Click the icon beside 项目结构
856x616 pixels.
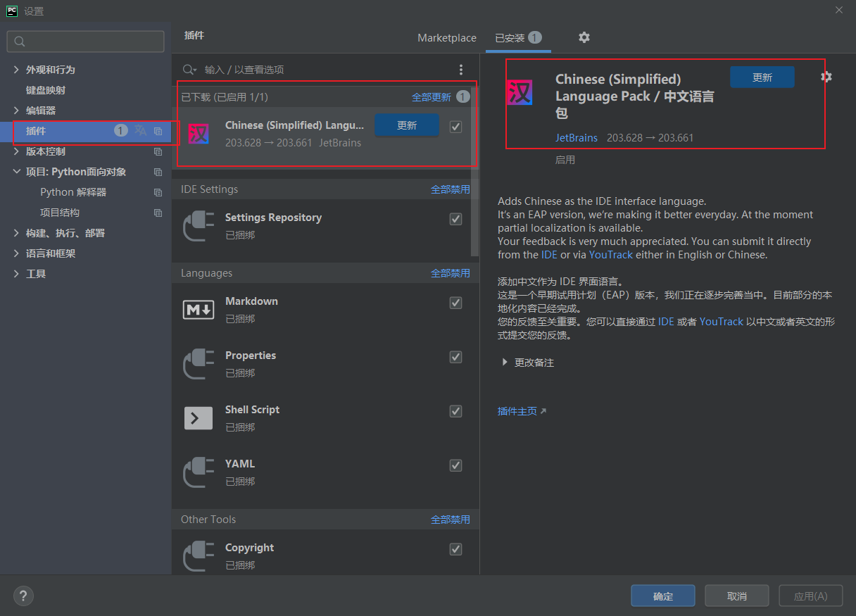pos(158,213)
